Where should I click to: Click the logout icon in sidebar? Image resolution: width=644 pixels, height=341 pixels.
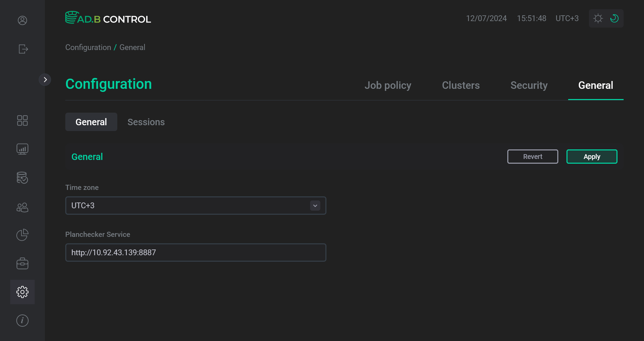point(23,49)
